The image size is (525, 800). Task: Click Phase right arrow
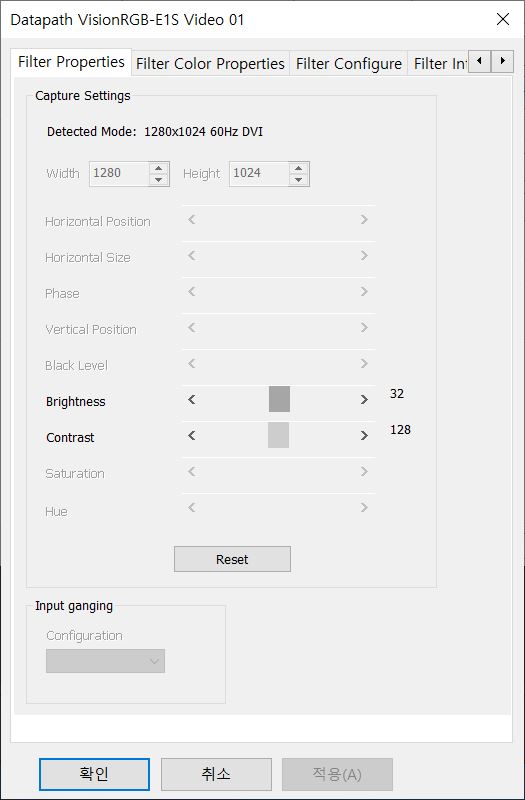[364, 292]
